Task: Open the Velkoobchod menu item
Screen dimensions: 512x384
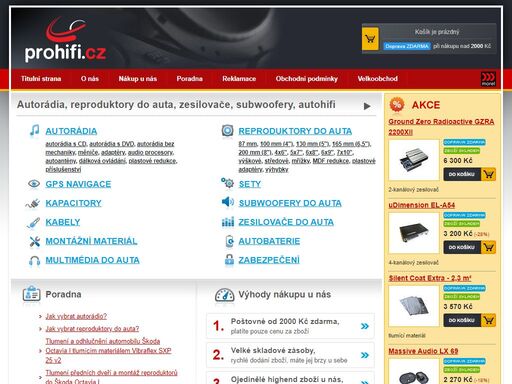Action: [x=377, y=79]
